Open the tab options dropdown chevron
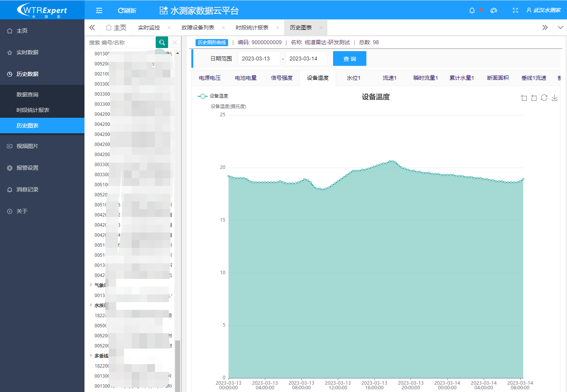567x392 pixels. (560, 28)
